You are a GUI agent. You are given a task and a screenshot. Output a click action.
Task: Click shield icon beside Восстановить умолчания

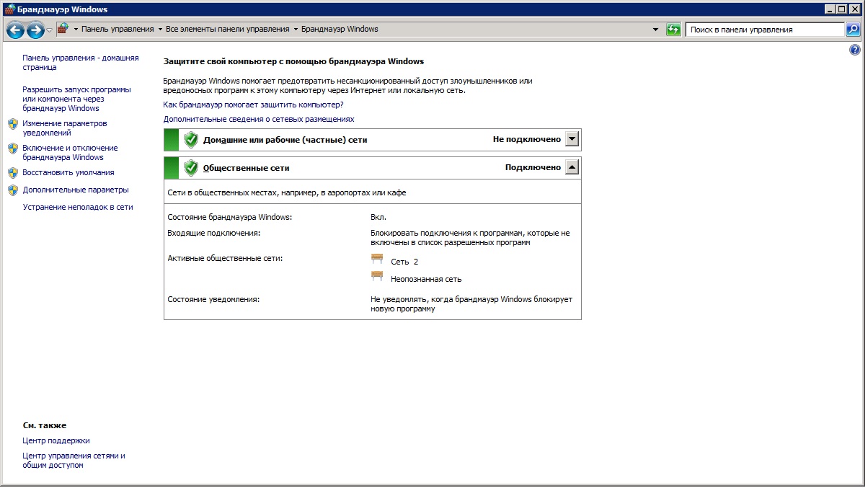pyautogui.click(x=13, y=173)
